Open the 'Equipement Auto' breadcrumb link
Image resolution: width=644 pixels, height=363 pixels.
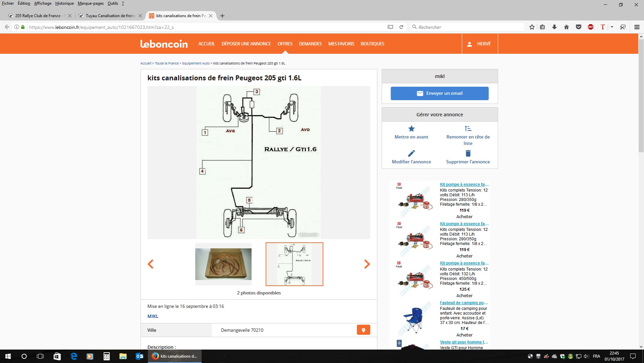coord(196,63)
